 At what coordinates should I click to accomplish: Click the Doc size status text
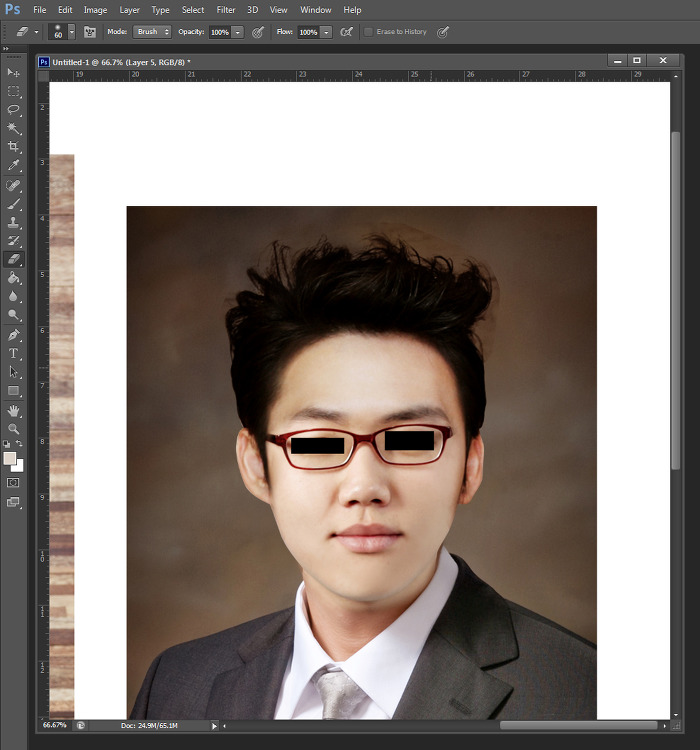(x=149, y=726)
